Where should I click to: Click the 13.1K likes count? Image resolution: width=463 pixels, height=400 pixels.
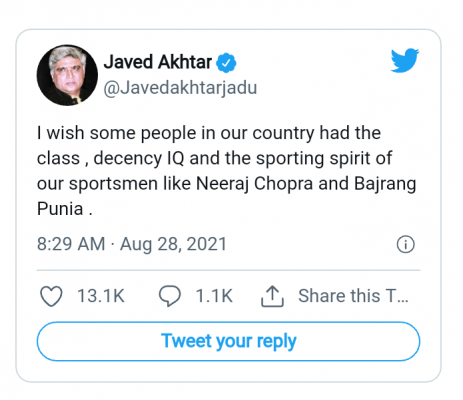[101, 296]
